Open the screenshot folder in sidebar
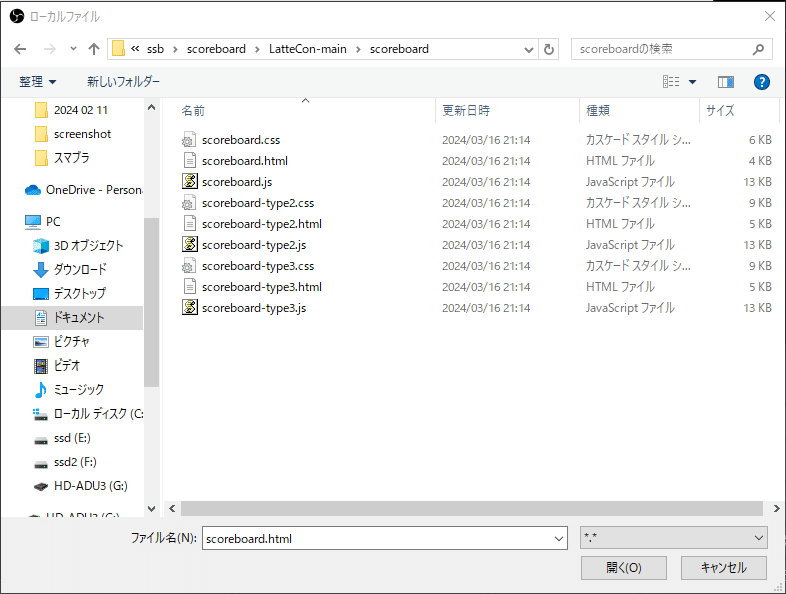The height and width of the screenshot is (594, 786). (83, 134)
